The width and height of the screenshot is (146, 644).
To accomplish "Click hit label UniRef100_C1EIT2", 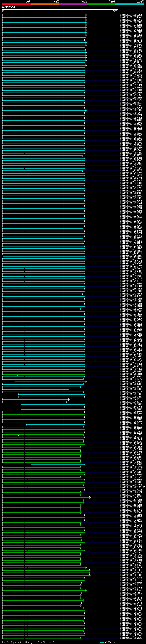I will [131, 387].
